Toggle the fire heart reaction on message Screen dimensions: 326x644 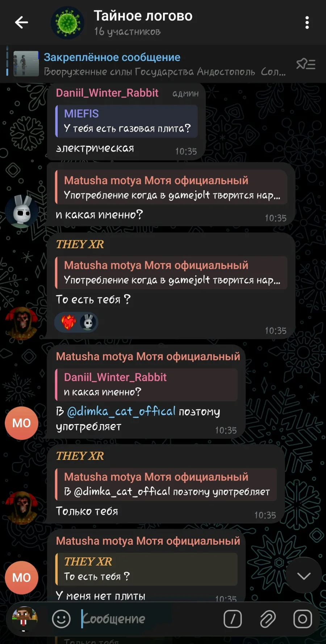coord(68,322)
